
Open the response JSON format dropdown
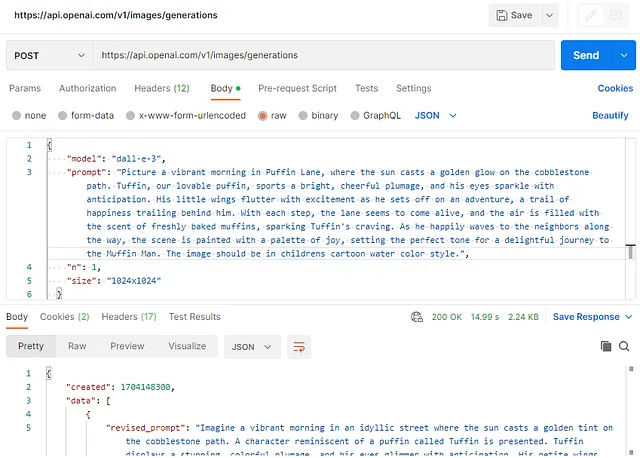click(252, 347)
